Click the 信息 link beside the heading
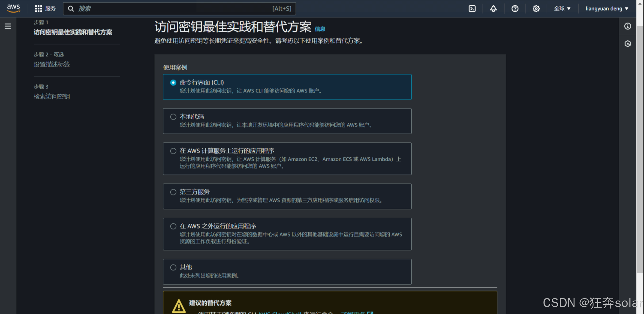The image size is (644, 314). [320, 29]
